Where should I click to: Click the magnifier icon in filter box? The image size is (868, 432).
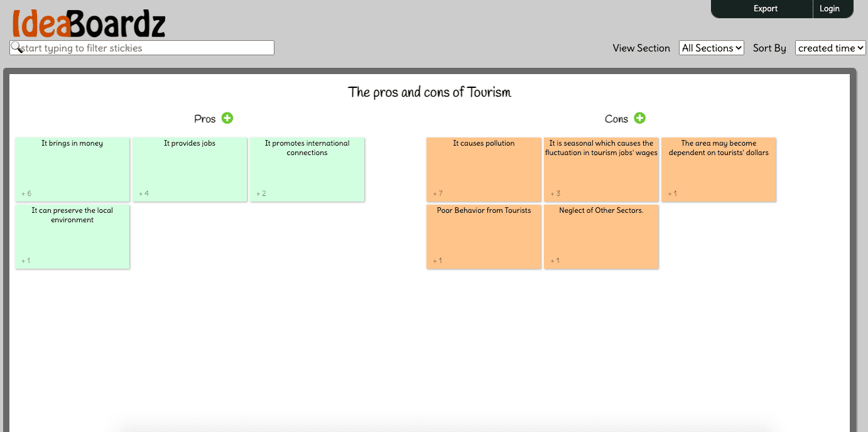point(16,48)
